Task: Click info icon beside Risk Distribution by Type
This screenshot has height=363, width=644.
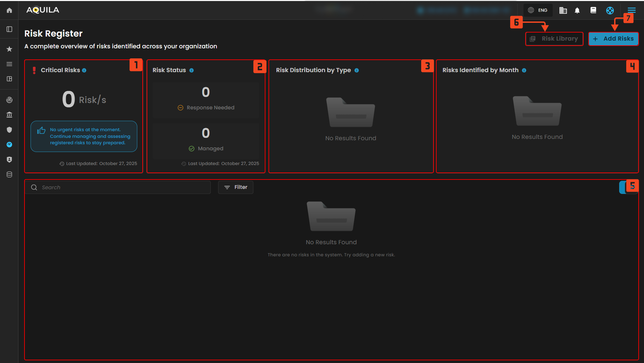Action: tap(356, 70)
